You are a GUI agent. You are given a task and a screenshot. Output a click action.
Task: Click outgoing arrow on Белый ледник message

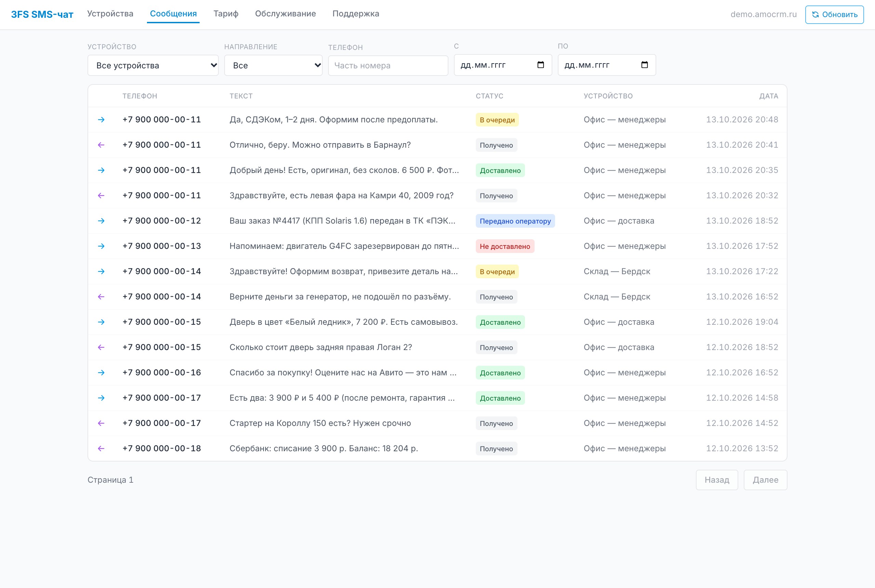coord(101,322)
